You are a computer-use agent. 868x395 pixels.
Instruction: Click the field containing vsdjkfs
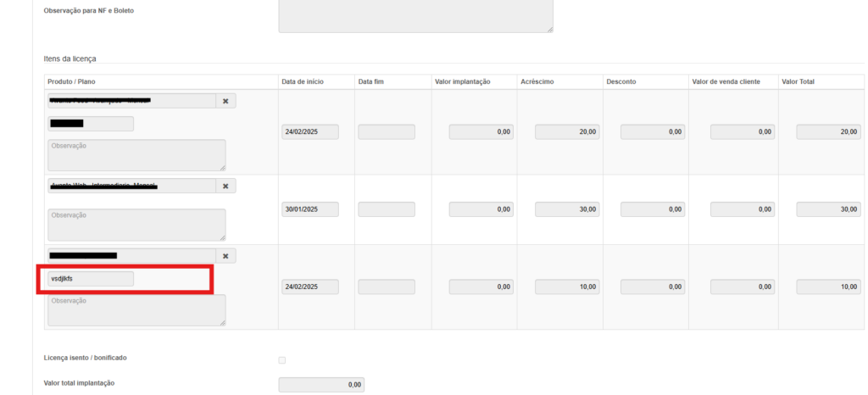click(x=91, y=279)
